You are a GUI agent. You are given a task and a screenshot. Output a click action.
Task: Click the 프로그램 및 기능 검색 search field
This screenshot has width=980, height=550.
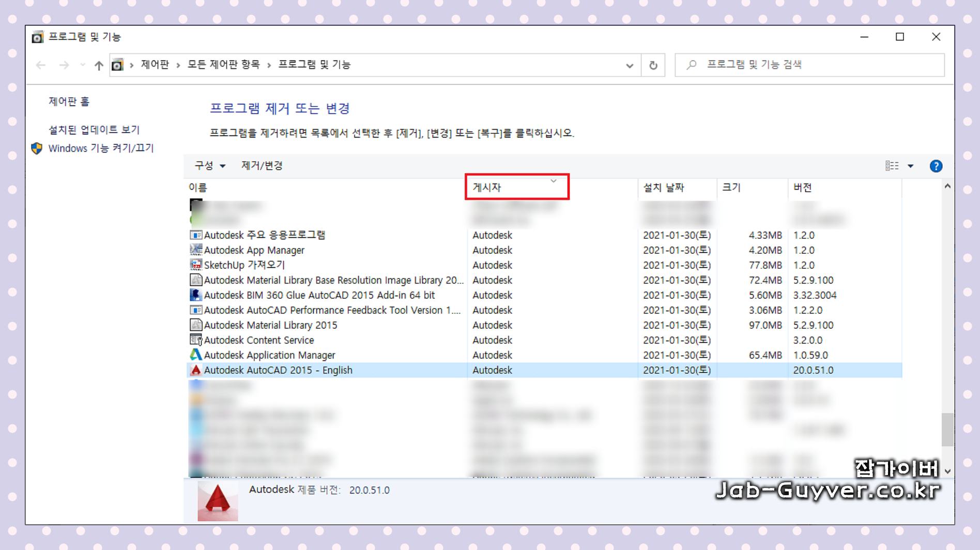809,65
